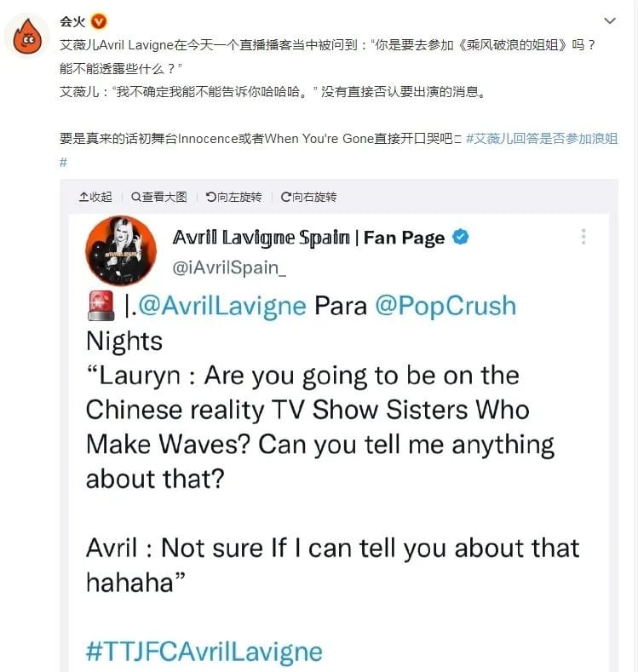Follow the @AvrilLavigne mention
This screenshot has width=638, height=672.
point(222,306)
